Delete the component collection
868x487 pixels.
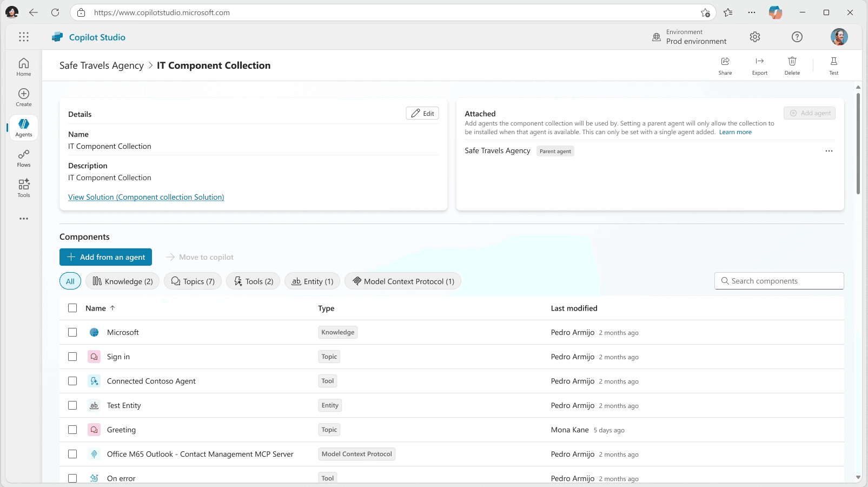tap(792, 65)
